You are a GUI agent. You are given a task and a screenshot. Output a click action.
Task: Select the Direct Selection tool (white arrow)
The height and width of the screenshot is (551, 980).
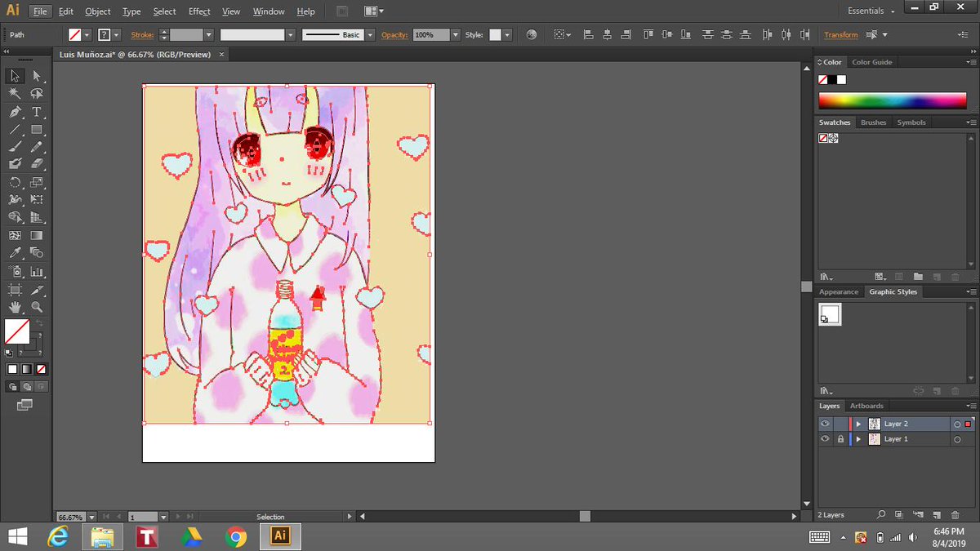(x=37, y=75)
